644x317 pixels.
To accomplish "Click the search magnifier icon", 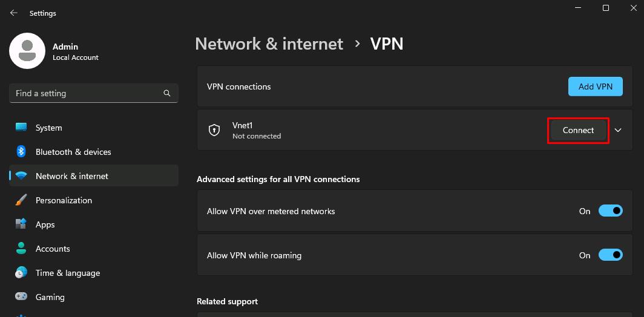I will (x=167, y=93).
